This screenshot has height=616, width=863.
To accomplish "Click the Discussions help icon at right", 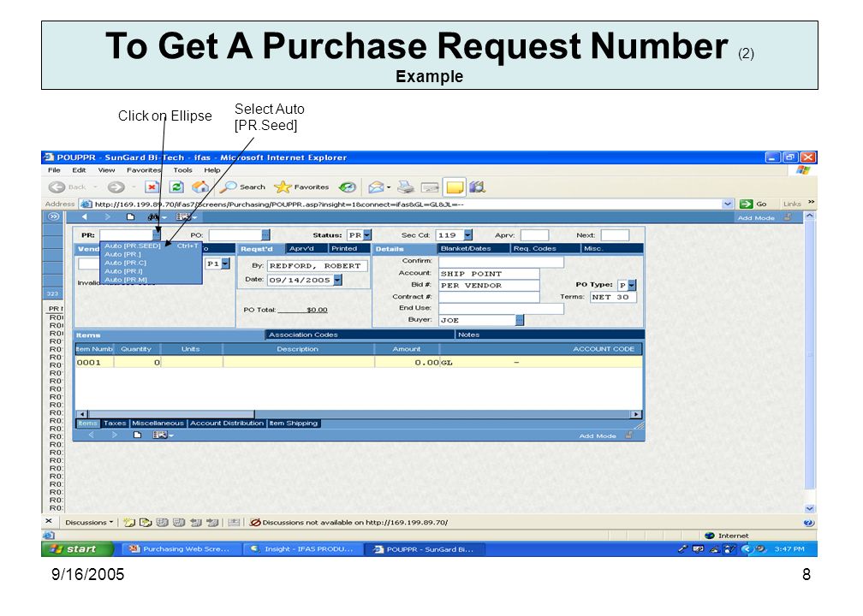I will coord(808,523).
